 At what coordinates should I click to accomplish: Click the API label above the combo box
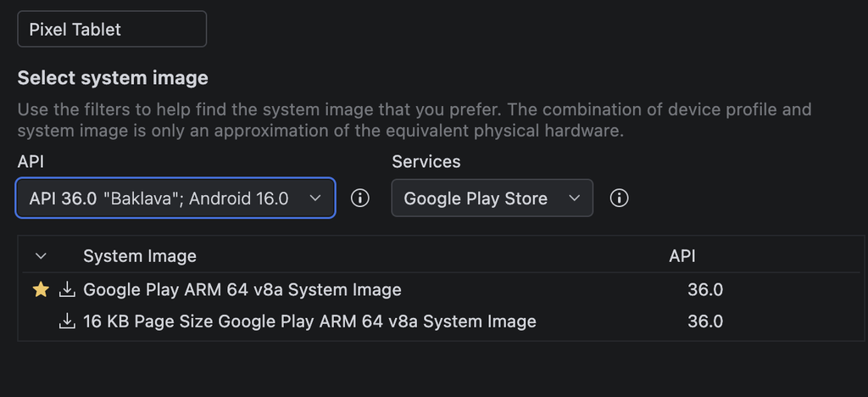pos(31,161)
